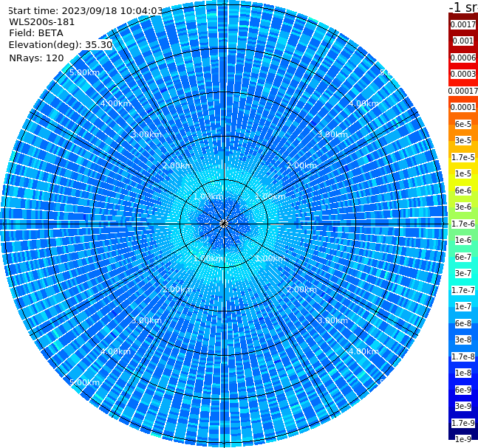
Task: Select the colorbar label "3e-9"
Action: tap(463, 406)
